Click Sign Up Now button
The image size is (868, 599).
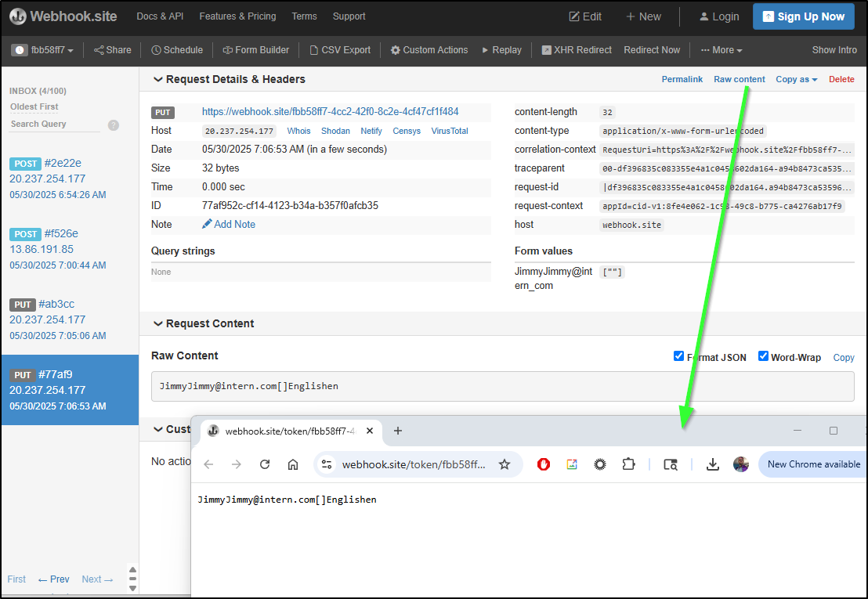(x=803, y=16)
